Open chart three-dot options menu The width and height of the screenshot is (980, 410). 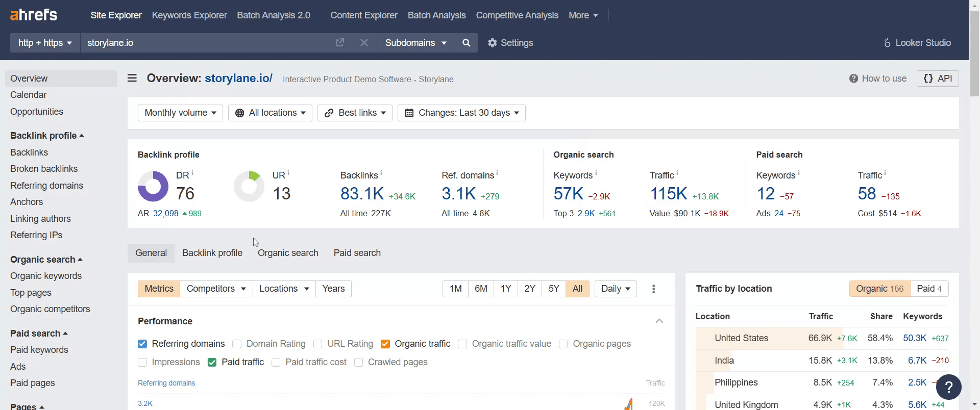tap(653, 289)
